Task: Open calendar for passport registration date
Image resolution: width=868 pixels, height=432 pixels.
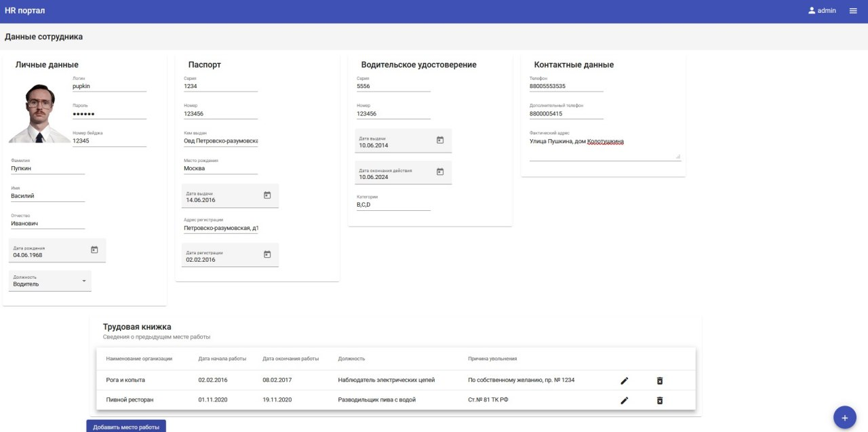Action: tap(267, 254)
